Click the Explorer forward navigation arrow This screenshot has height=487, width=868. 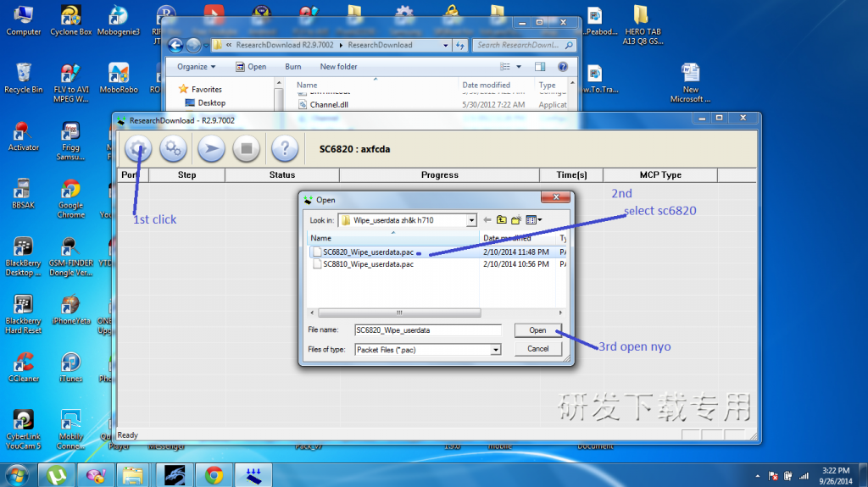193,45
